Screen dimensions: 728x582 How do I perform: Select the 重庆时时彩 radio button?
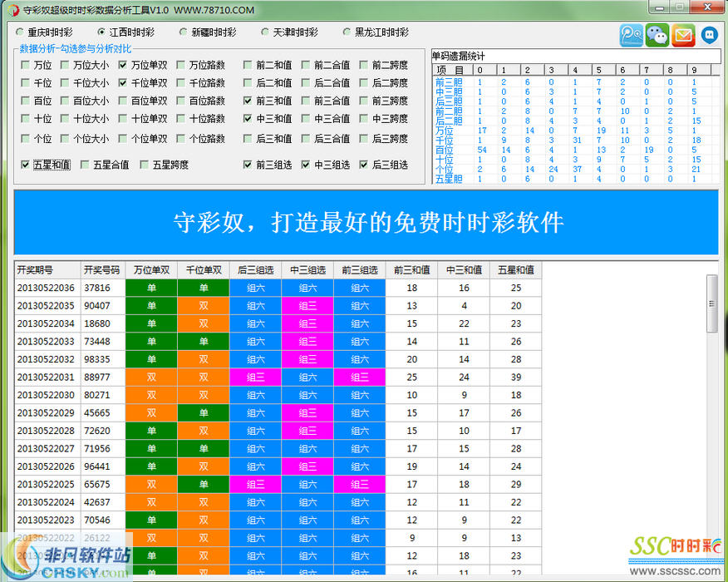pos(19,32)
